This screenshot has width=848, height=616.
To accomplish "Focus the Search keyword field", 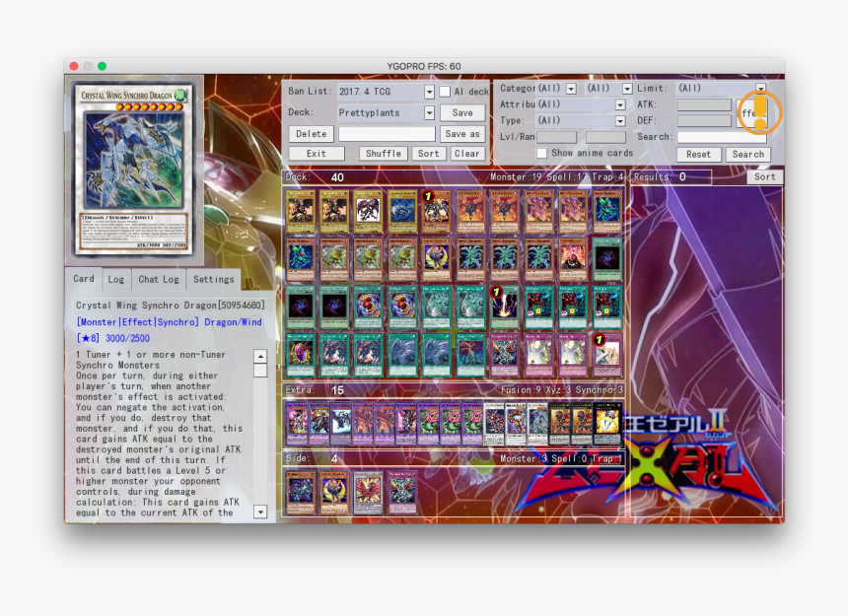I will pyautogui.click(x=722, y=137).
